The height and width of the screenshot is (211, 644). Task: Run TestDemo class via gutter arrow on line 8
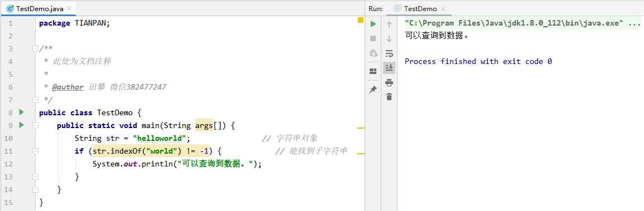[x=21, y=112]
